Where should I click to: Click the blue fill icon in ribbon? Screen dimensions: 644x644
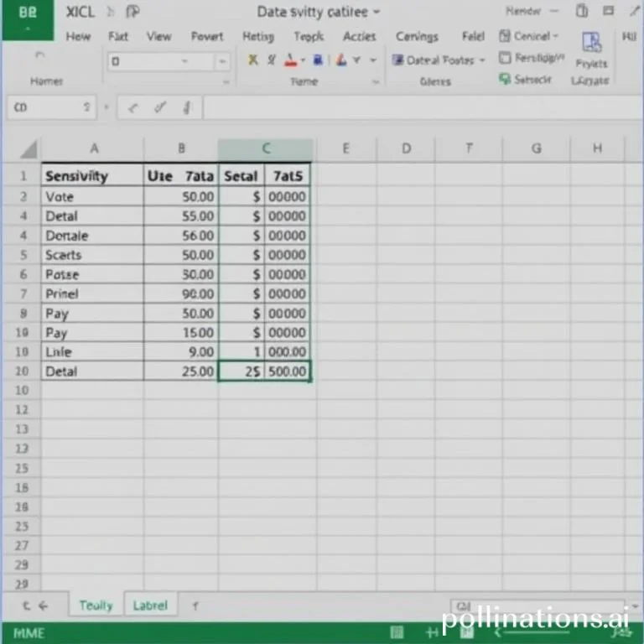317,60
